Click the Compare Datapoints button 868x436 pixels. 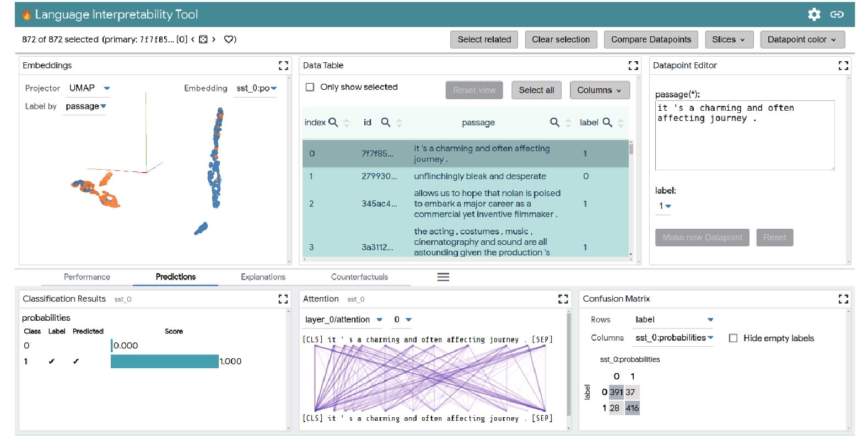[x=651, y=40]
